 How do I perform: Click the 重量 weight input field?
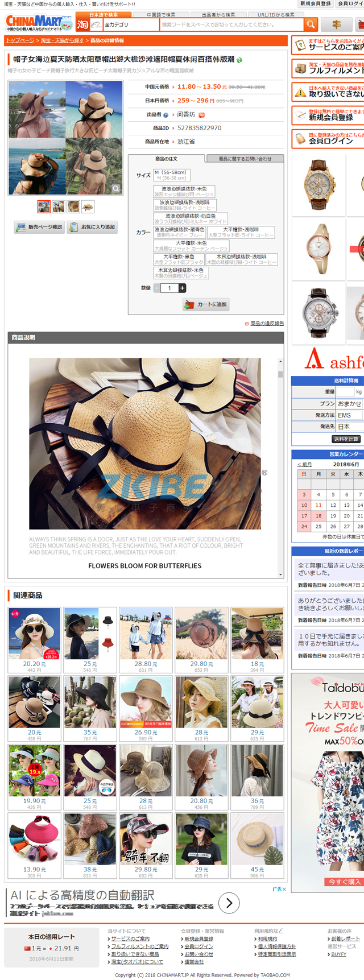[x=345, y=392]
